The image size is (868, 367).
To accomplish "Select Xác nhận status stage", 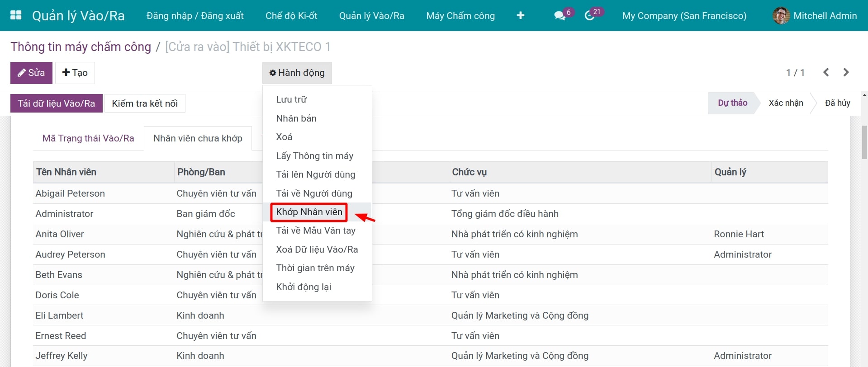I will click(x=786, y=103).
